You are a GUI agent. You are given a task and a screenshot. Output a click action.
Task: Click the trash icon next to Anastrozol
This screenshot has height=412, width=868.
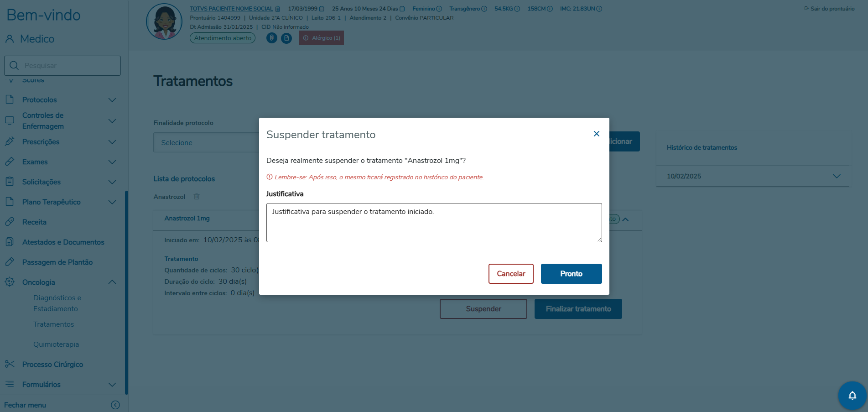tap(197, 197)
